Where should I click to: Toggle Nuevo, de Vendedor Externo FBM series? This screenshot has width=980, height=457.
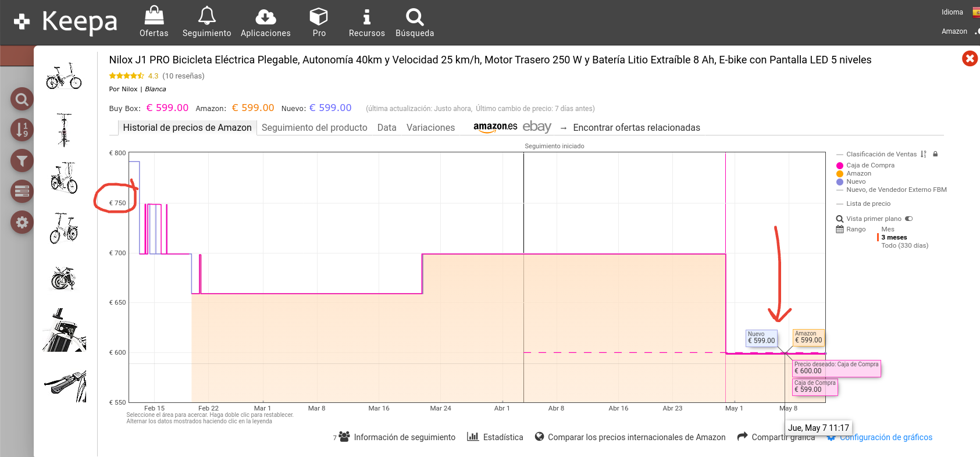[x=896, y=190]
